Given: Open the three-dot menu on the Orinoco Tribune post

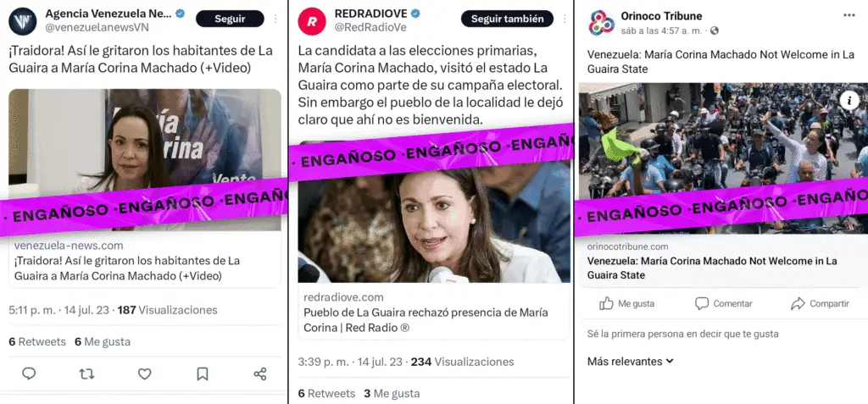Looking at the screenshot, I should (849, 15).
